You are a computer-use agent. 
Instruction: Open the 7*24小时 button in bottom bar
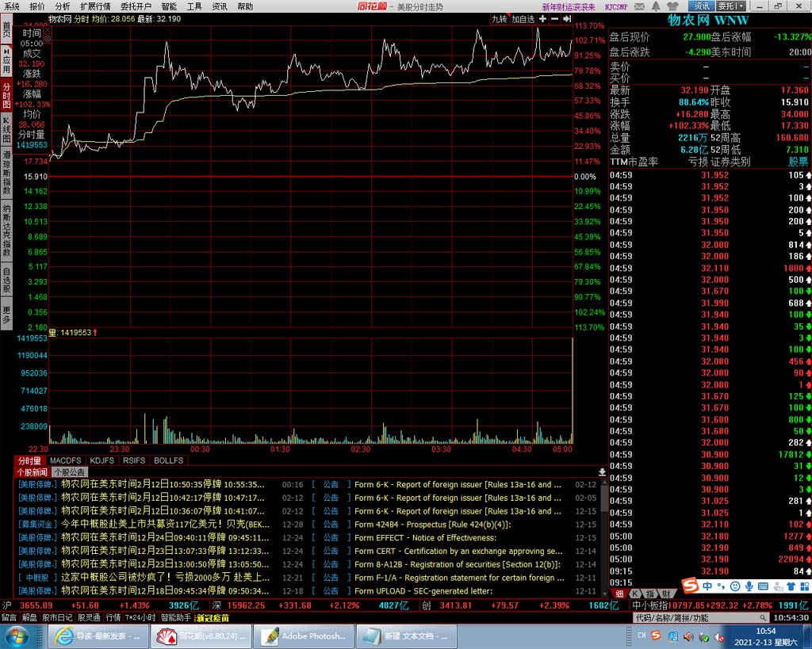140,617
